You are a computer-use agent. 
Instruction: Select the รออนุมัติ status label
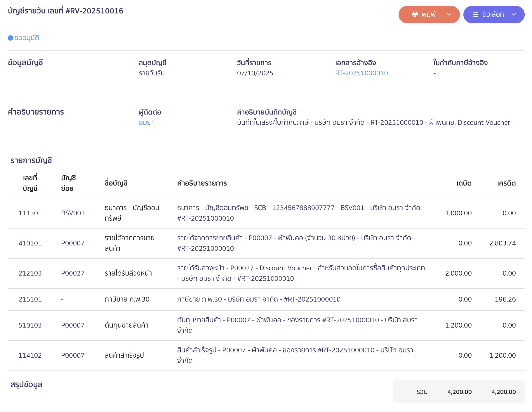point(26,38)
